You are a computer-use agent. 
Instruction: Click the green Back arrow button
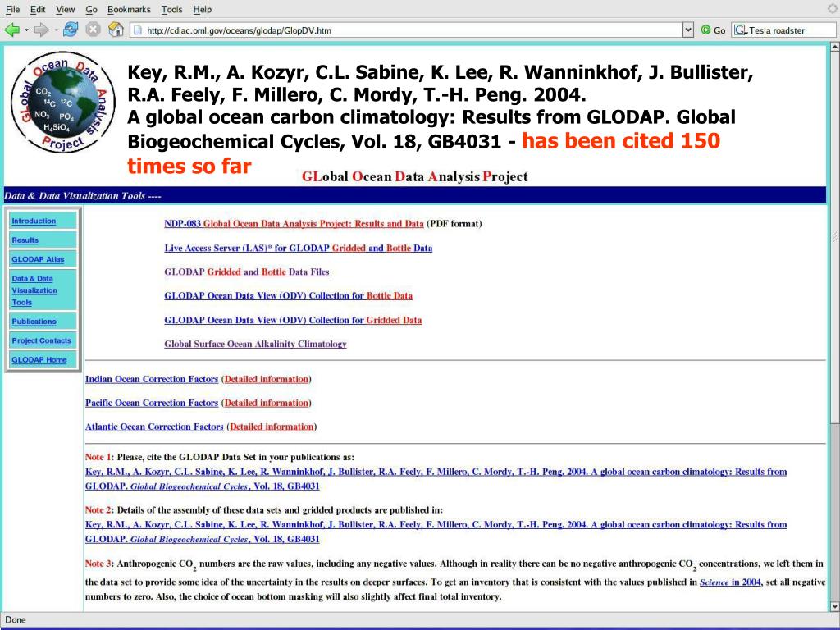(11, 30)
